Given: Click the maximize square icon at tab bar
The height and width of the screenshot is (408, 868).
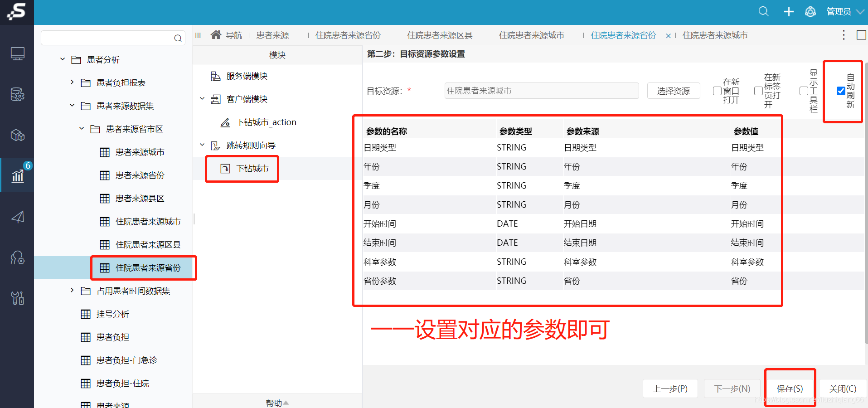Looking at the screenshot, I should click(x=861, y=35).
